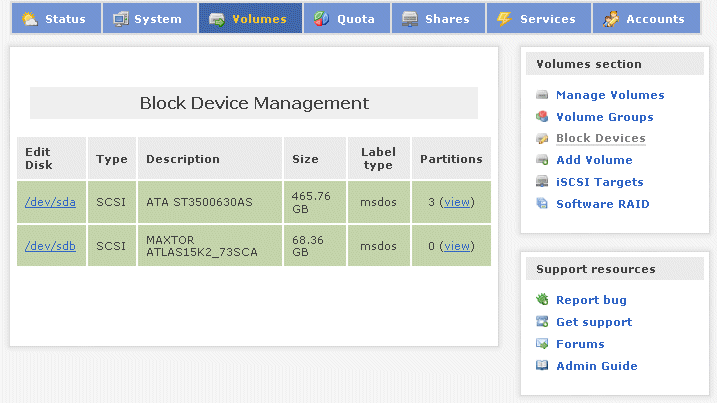Click the Volume Groups icon in sidebar
The image size is (717, 403).
pos(542,117)
